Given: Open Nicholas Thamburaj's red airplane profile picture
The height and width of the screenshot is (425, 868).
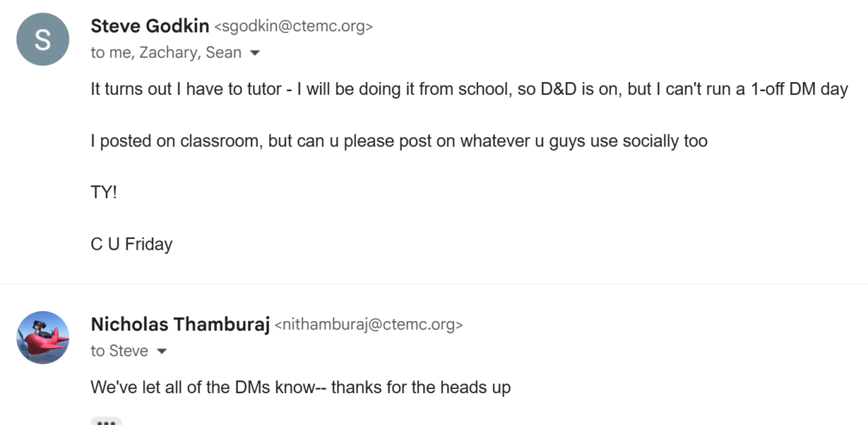Looking at the screenshot, I should (x=43, y=337).
